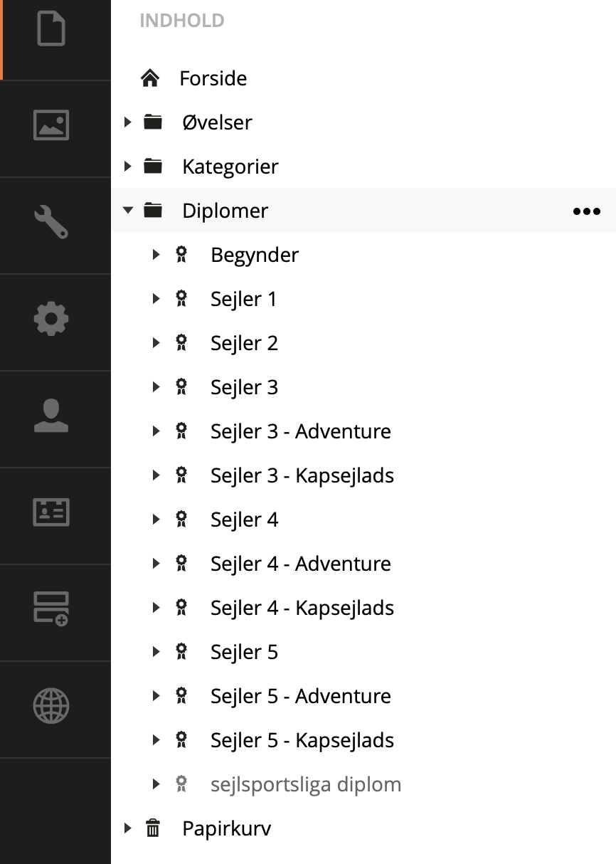Viewport: 616px width, 864px height.
Task: Select the Forside home item
Action: (x=213, y=78)
